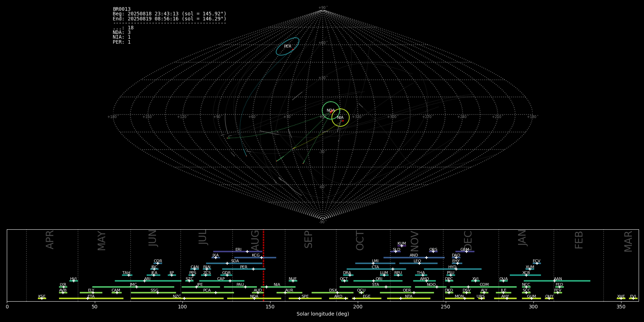Click the SPE shower label in the timeline
The height and width of the screenshot is (322, 644).
tap(305, 297)
